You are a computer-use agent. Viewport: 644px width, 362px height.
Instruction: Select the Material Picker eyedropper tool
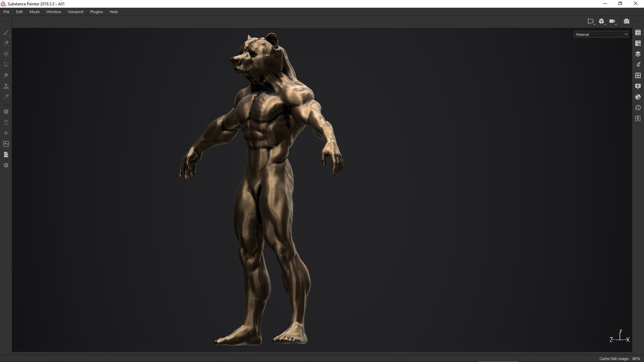click(6, 97)
